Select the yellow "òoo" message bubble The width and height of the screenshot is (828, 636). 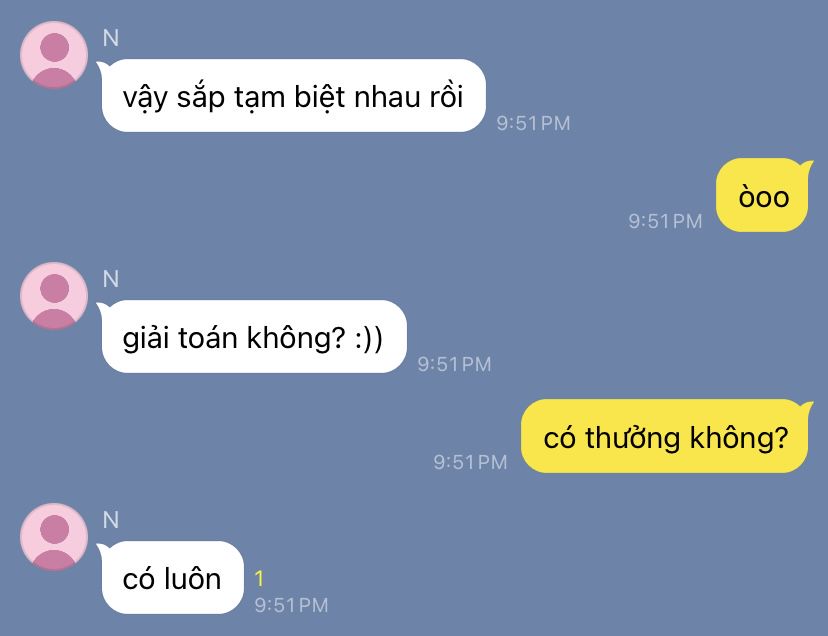[763, 195]
